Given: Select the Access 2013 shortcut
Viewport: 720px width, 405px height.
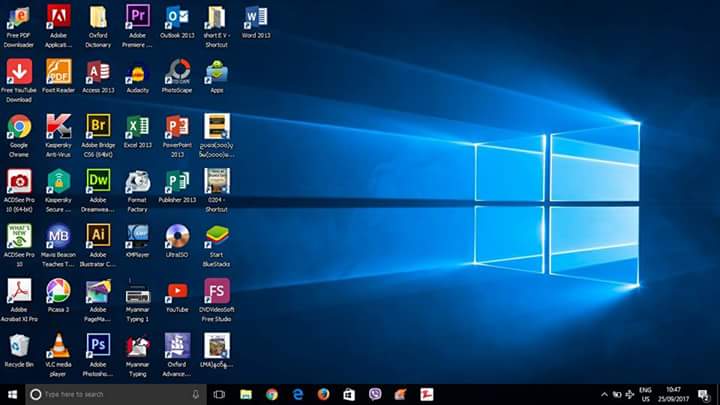Looking at the screenshot, I should (x=98, y=76).
